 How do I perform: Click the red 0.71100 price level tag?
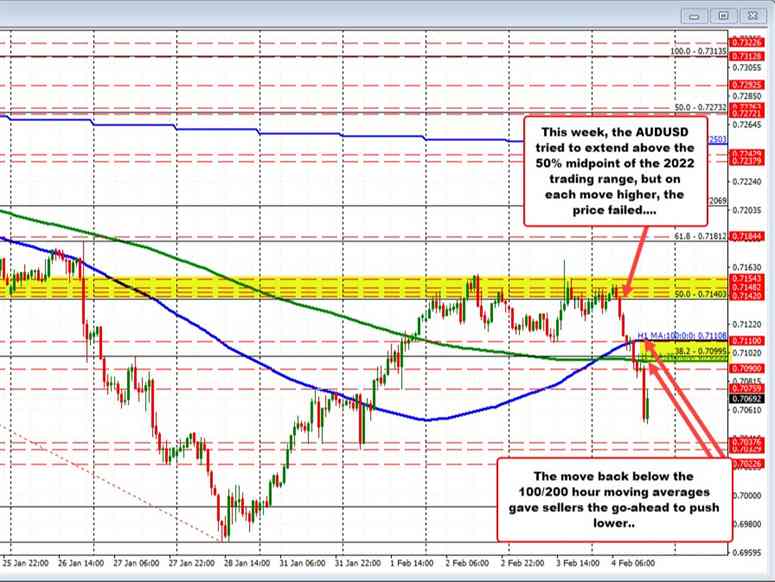pyautogui.click(x=746, y=341)
